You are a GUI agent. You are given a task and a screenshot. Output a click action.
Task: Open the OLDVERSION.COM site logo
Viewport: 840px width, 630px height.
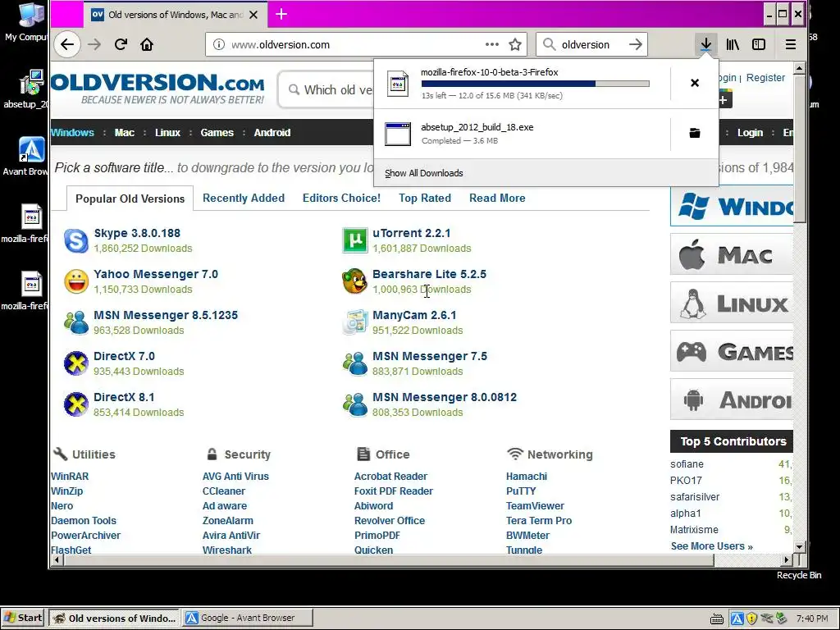click(x=157, y=89)
